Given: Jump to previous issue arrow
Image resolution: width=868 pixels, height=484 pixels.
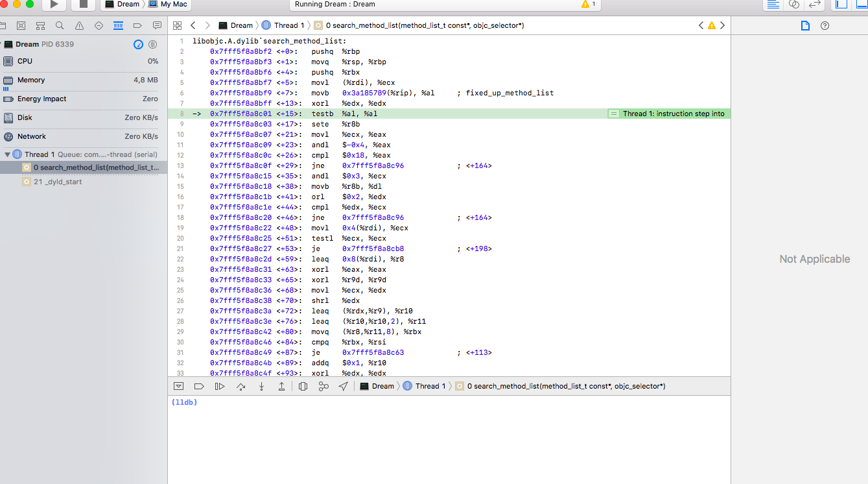Looking at the screenshot, I should (701, 25).
